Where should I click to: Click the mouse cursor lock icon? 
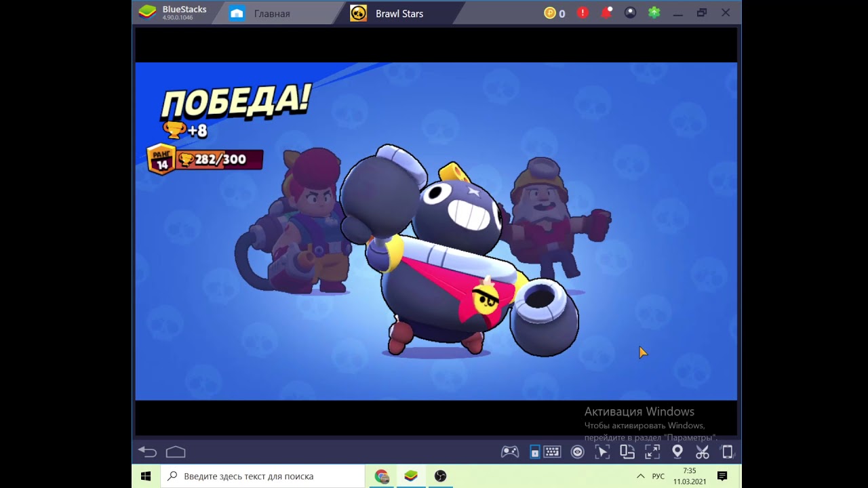(602, 452)
